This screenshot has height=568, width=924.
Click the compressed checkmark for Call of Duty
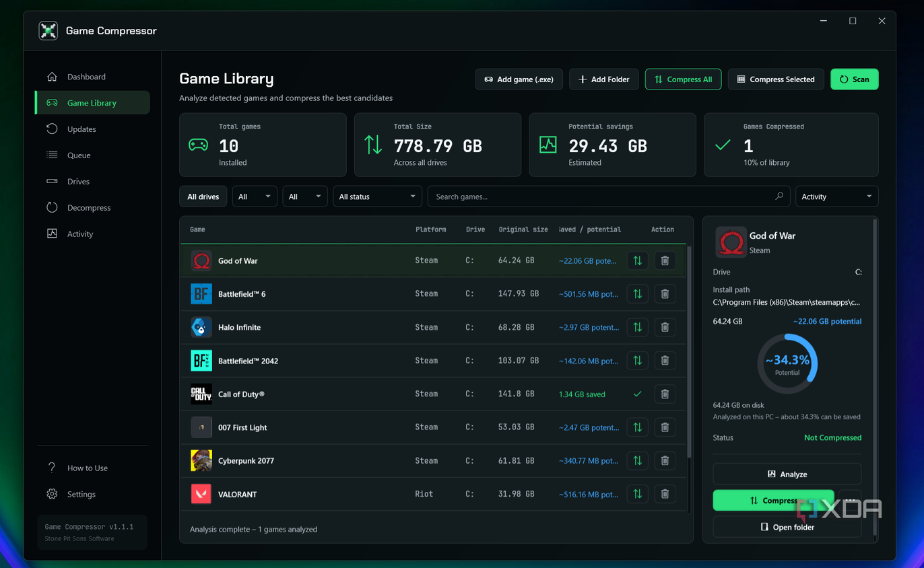coord(637,394)
